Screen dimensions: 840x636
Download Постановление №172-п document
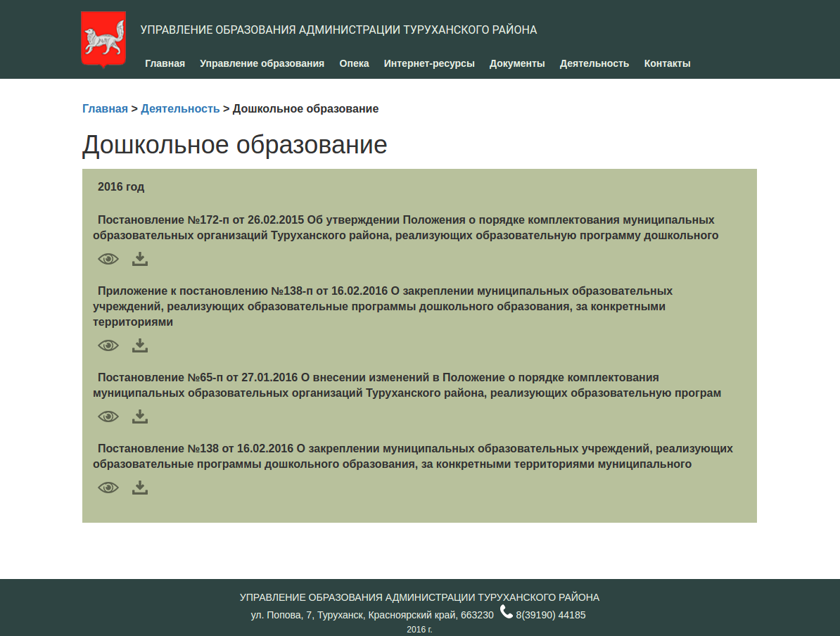(140, 260)
